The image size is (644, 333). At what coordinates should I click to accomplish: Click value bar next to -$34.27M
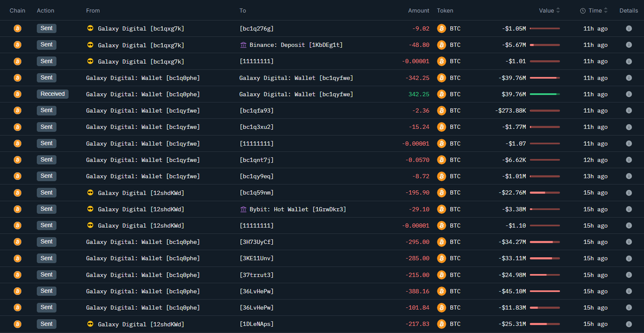pyautogui.click(x=545, y=242)
